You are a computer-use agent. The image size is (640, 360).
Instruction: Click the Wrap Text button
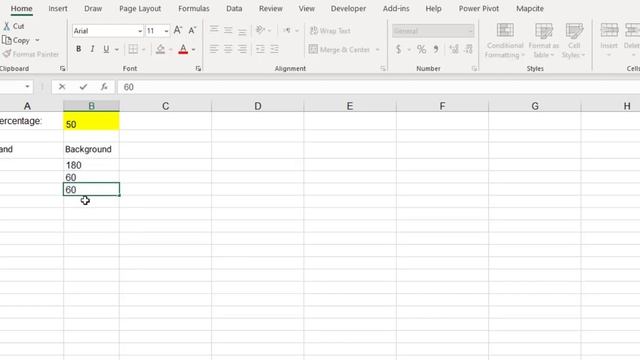(330, 31)
